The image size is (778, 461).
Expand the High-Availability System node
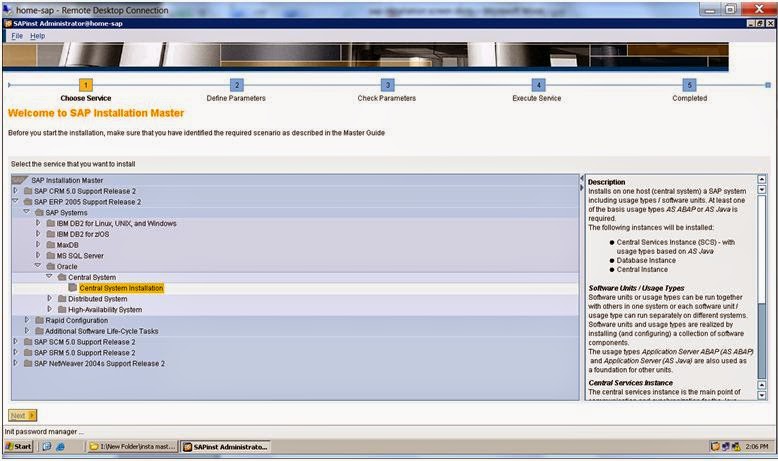pos(50,309)
